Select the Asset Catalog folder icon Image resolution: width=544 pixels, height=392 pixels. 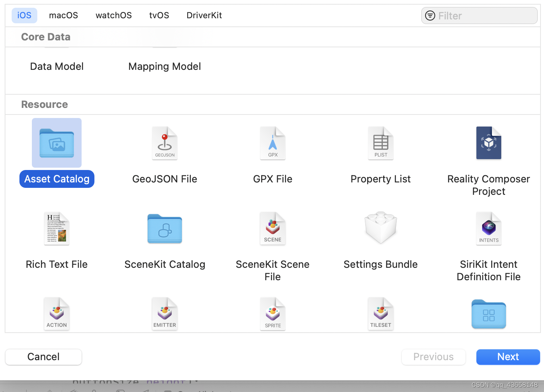pyautogui.click(x=57, y=143)
